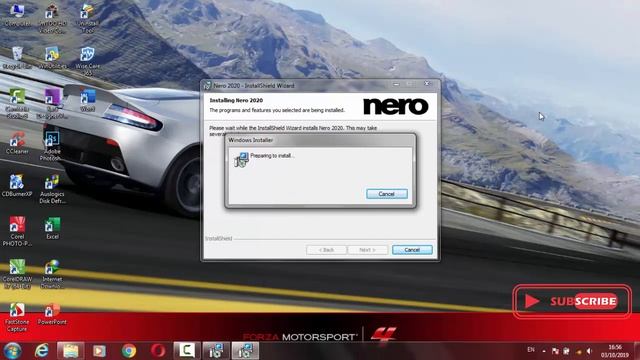Click the 'Installing Nero 2020' heading
The width and height of the screenshot is (640, 360).
point(236,100)
